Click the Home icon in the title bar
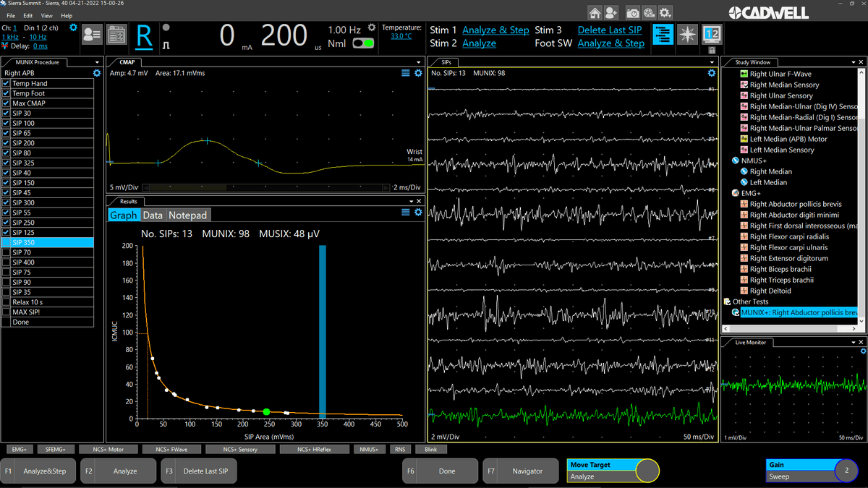868x488 pixels. pyautogui.click(x=595, y=12)
